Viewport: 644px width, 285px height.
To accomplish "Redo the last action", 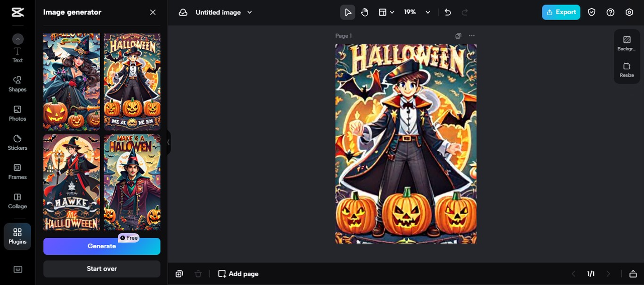I will pos(465,12).
